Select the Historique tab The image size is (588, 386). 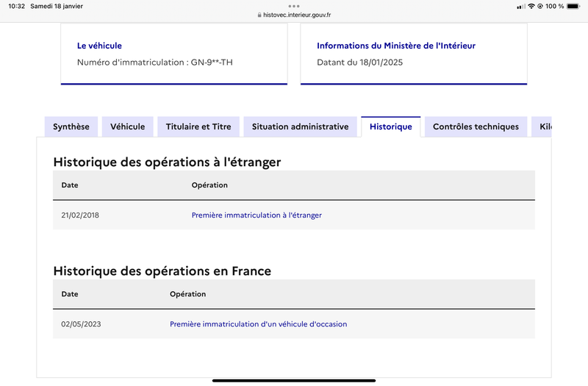(391, 126)
